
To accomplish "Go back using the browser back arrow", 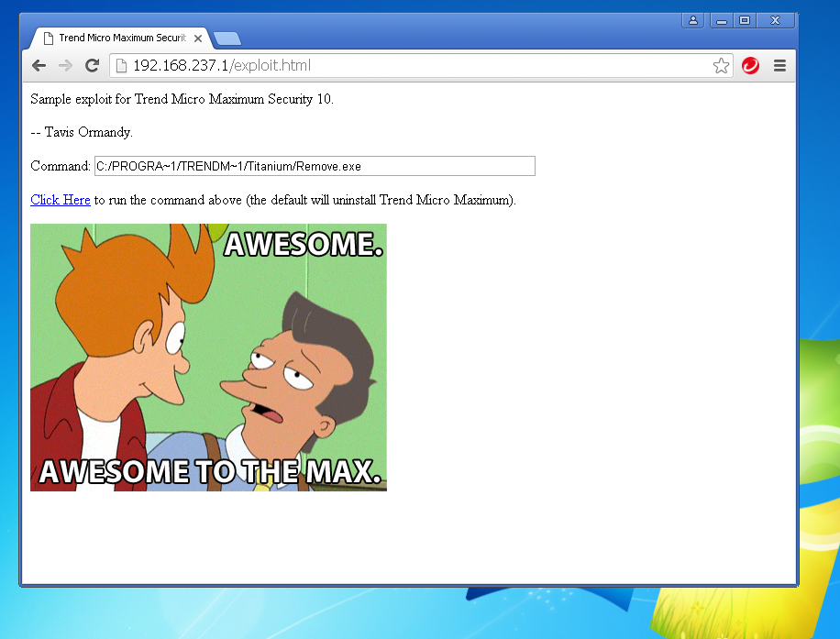I will click(39, 65).
